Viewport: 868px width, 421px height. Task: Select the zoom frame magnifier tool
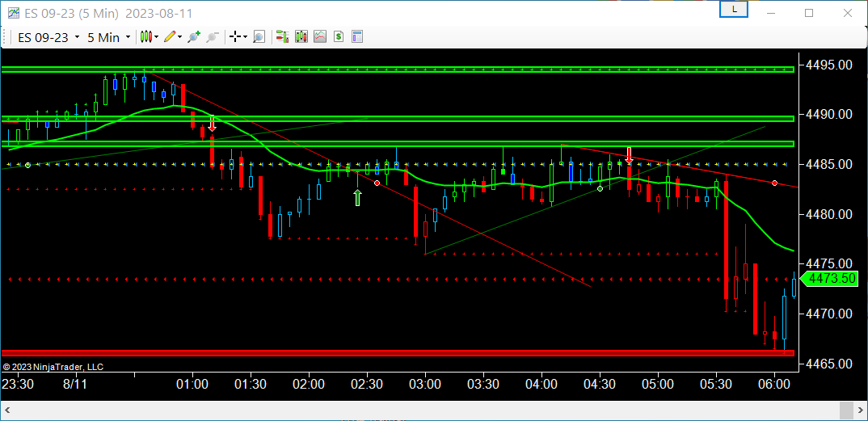[x=259, y=37]
